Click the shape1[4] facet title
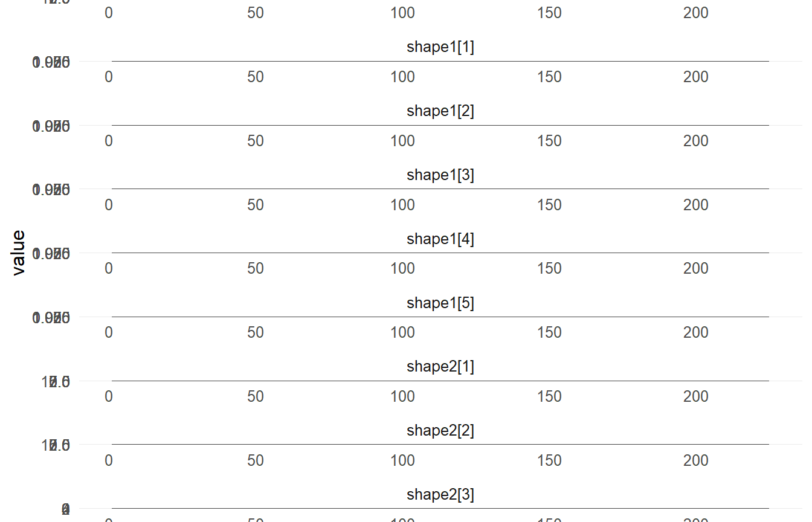The width and height of the screenshot is (812, 522). coord(440,239)
